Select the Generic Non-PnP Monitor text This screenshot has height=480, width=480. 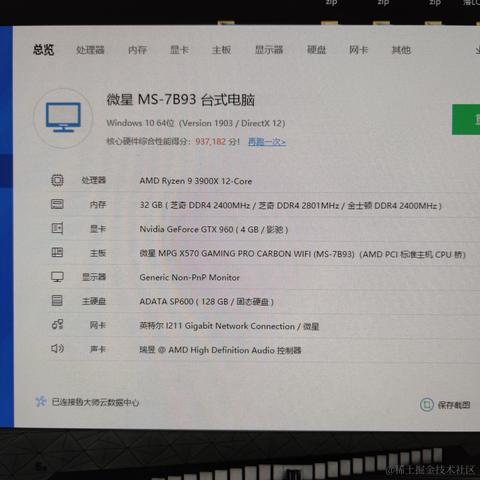(x=189, y=277)
